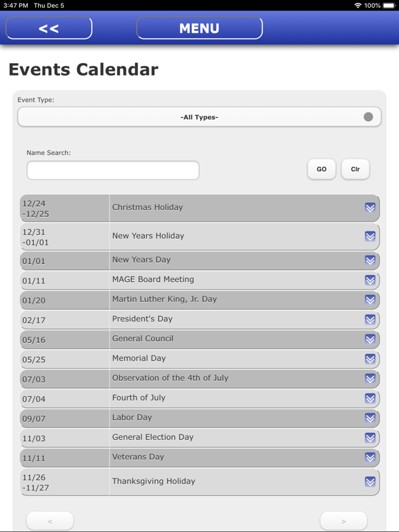Go to next page with > button

[344, 521]
